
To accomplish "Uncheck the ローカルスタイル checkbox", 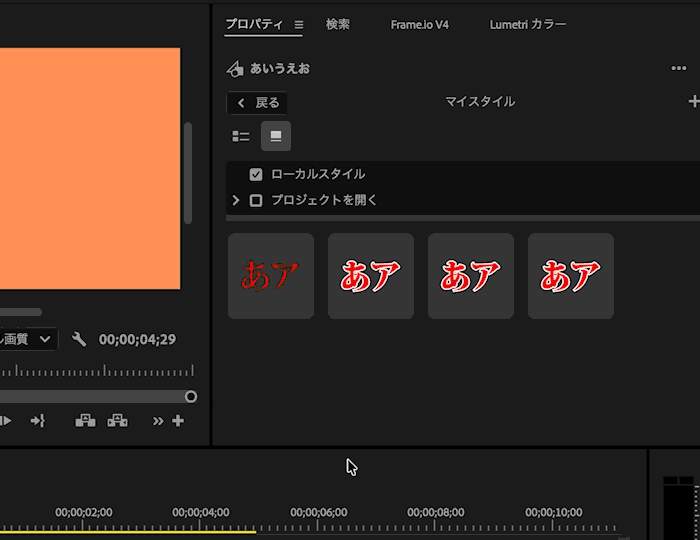I will 256,174.
